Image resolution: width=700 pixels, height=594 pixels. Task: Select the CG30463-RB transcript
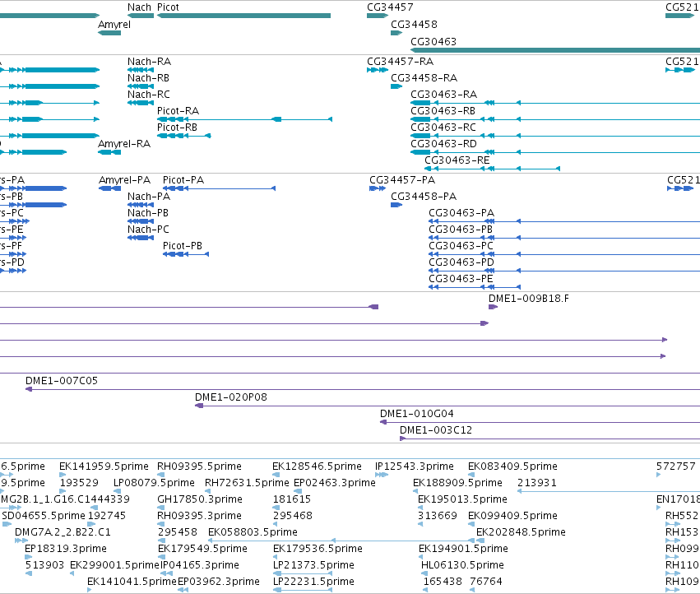pos(555,119)
